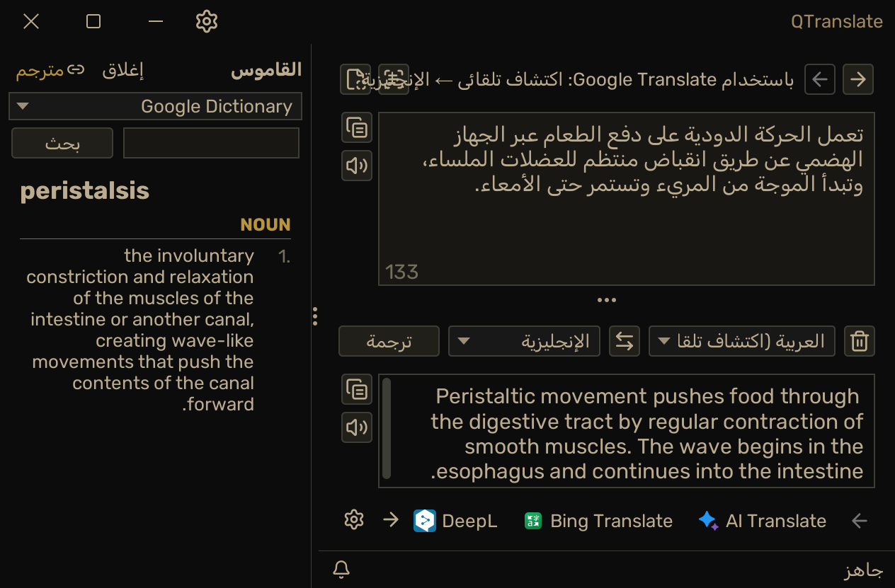Open settings gear in title bar
The height and width of the screenshot is (588, 895).
pos(206,21)
